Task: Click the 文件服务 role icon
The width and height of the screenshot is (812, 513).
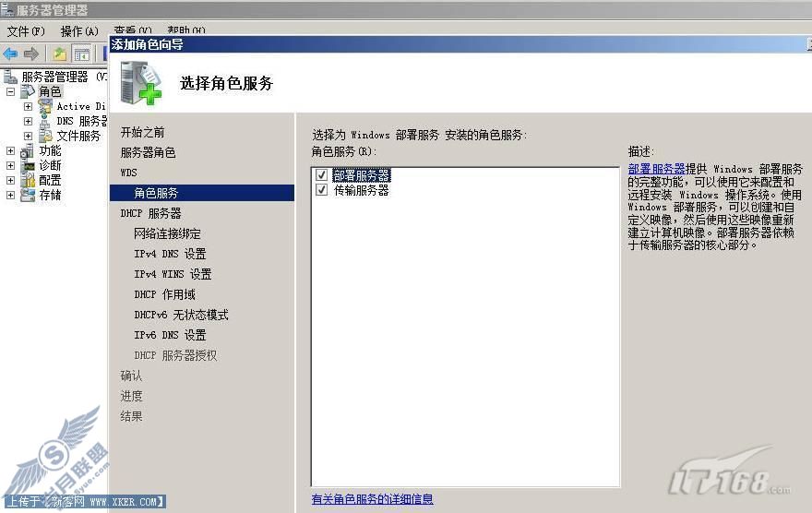Action: [45, 136]
